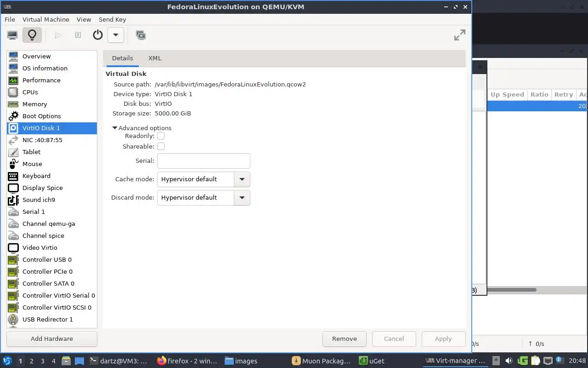Image resolution: width=588 pixels, height=368 pixels.
Task: Focus the Serial input field
Action: pos(204,161)
